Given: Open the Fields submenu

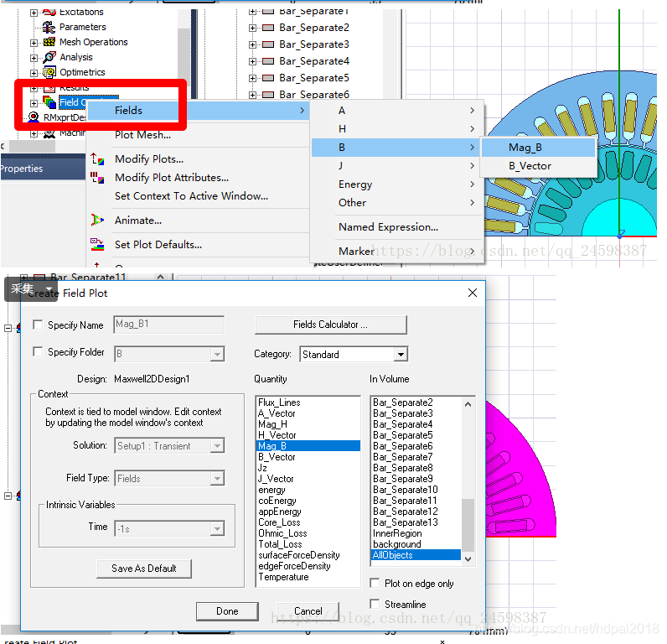Looking at the screenshot, I should (198, 110).
